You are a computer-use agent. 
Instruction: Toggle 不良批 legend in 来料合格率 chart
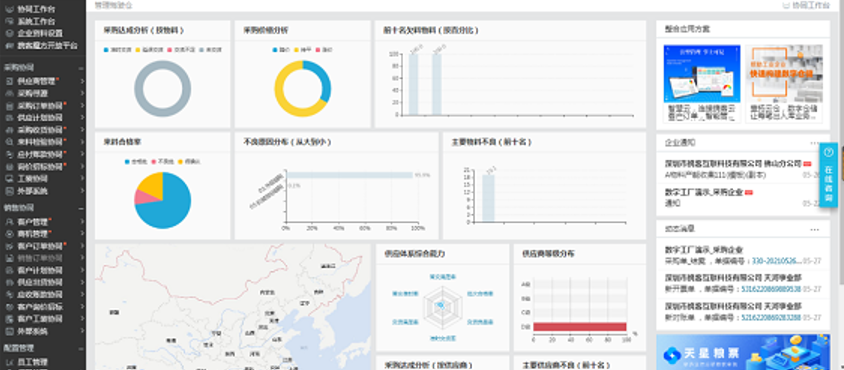(x=163, y=161)
